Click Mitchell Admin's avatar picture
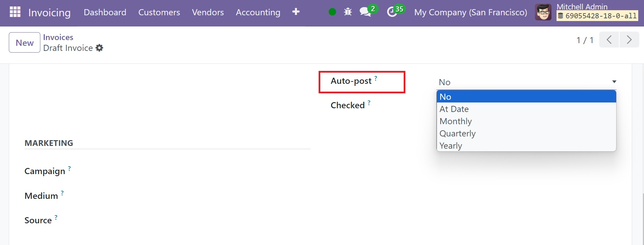The image size is (644, 245). [x=543, y=12]
